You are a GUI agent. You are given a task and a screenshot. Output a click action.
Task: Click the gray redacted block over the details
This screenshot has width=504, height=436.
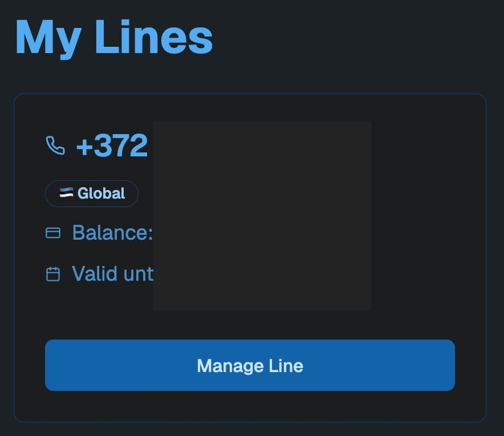tap(262, 216)
